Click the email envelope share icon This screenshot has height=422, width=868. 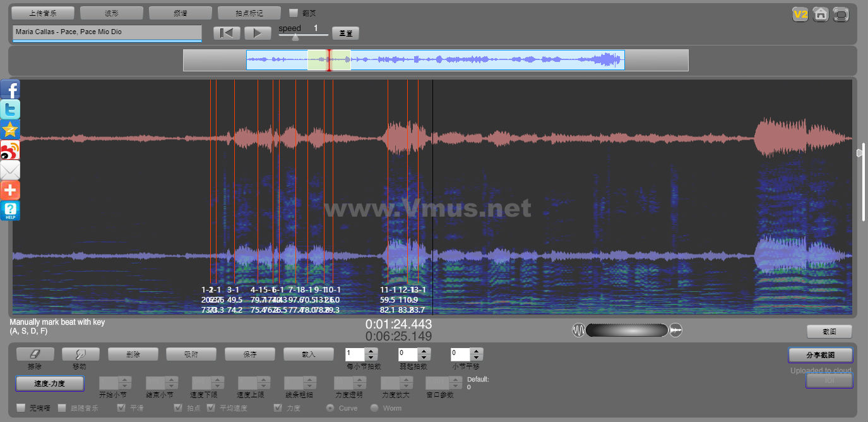click(x=10, y=171)
